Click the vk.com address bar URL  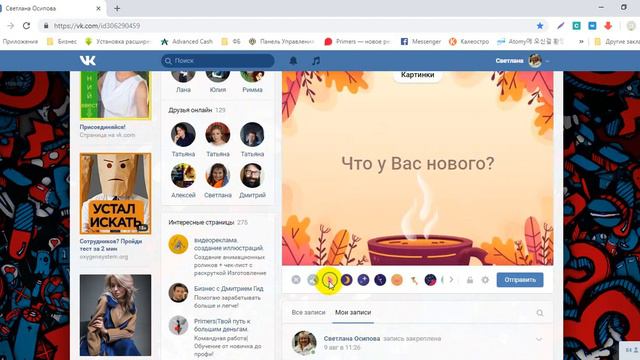click(97, 26)
